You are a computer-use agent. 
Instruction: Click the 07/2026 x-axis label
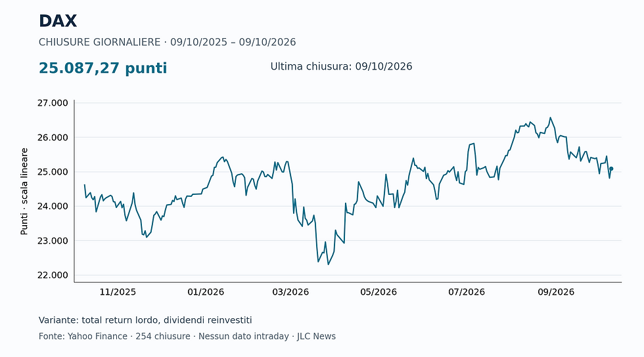click(466, 292)
